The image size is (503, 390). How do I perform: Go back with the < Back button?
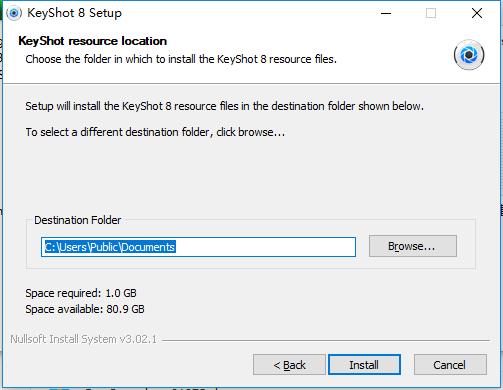pyautogui.click(x=289, y=365)
